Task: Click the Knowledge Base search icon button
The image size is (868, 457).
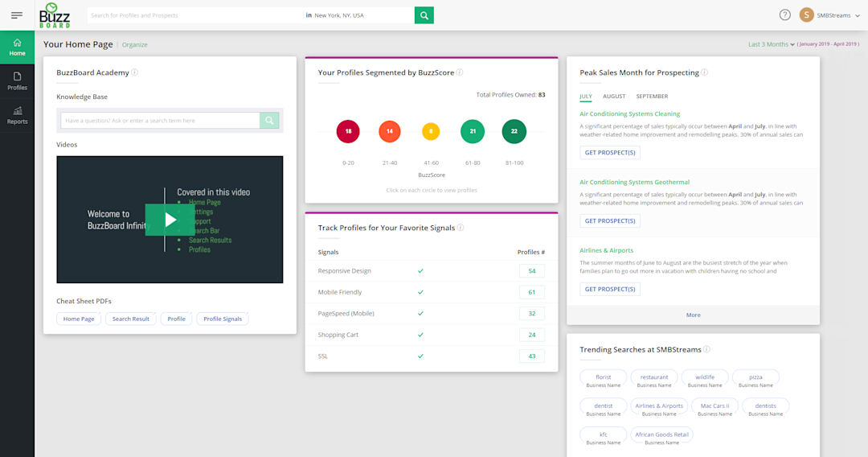Action: pyautogui.click(x=269, y=120)
